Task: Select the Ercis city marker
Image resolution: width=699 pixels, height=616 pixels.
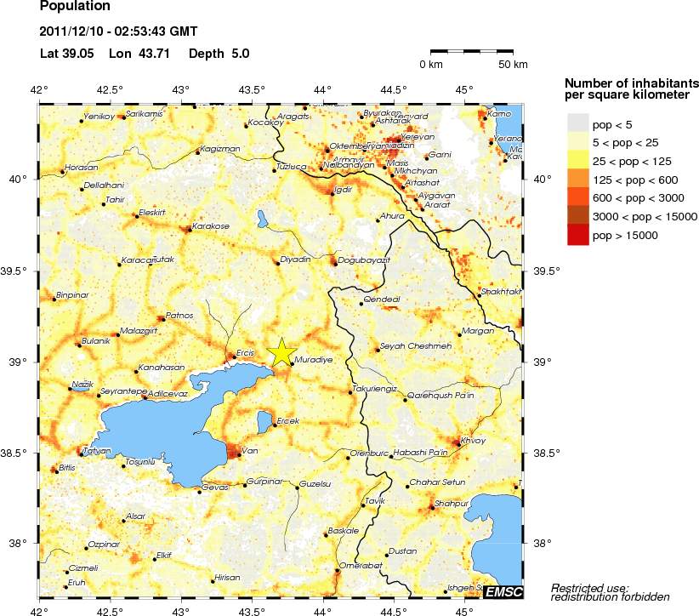Action: pyautogui.click(x=233, y=356)
